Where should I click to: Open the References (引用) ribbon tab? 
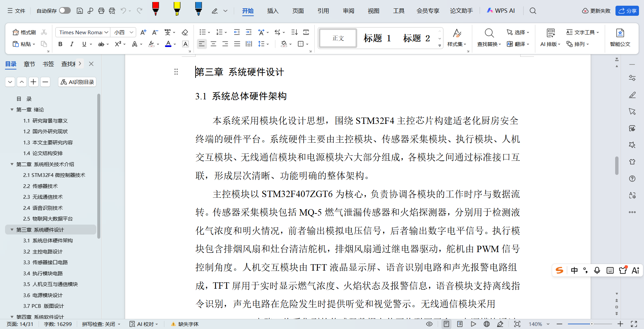(x=323, y=11)
